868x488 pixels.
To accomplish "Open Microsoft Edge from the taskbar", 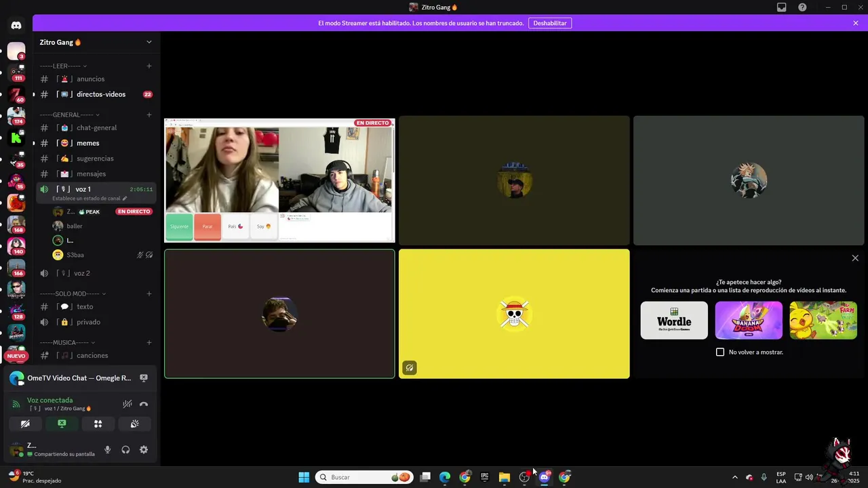I will (x=445, y=477).
